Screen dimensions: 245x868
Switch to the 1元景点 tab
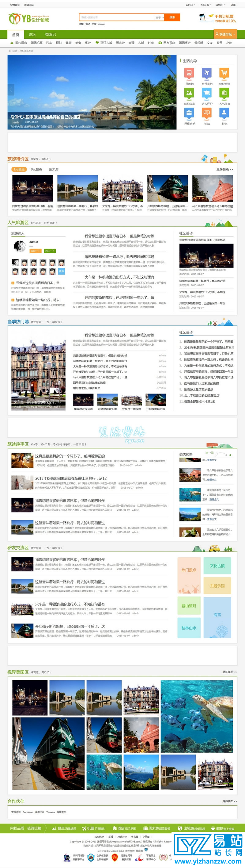(19, 169)
